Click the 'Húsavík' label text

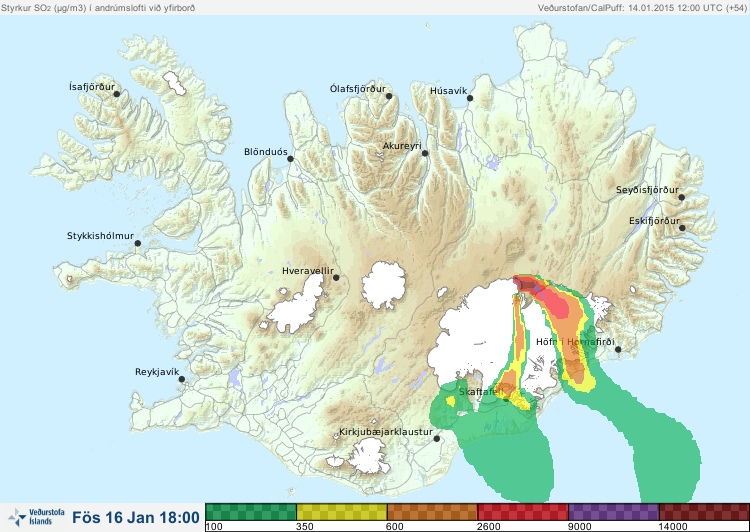coord(449,91)
